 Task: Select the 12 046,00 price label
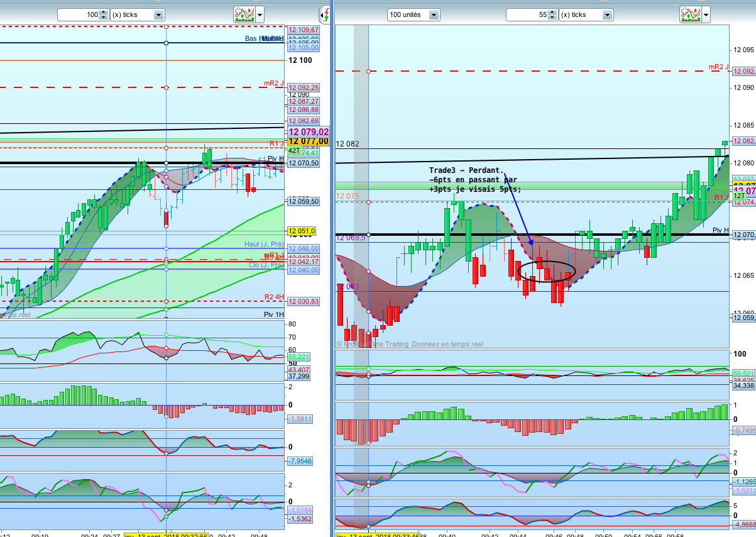point(304,249)
